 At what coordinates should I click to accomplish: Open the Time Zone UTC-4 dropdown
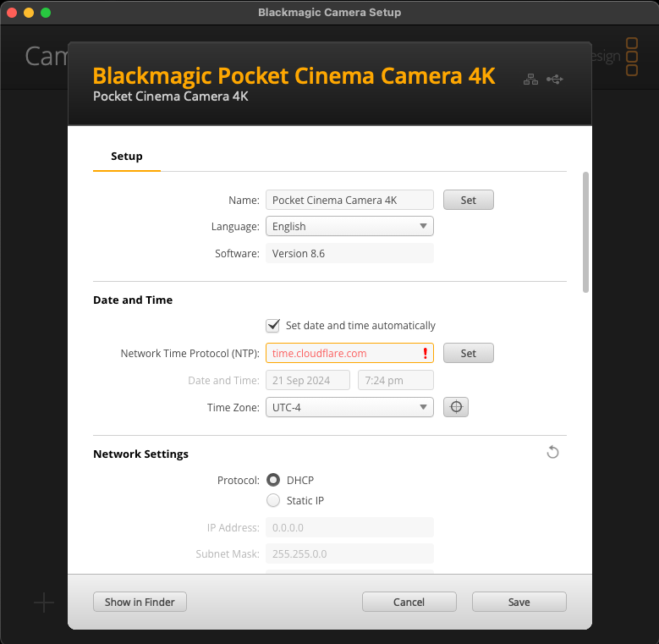tap(349, 407)
